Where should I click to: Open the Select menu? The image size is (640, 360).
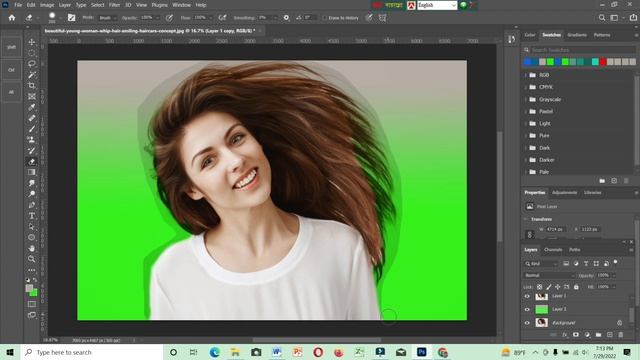tap(98, 5)
